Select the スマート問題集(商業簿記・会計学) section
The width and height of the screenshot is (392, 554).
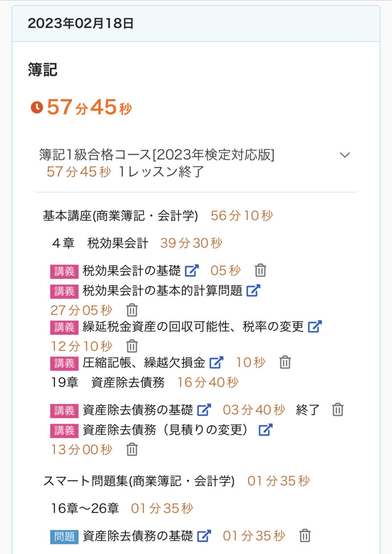pyautogui.click(x=139, y=481)
